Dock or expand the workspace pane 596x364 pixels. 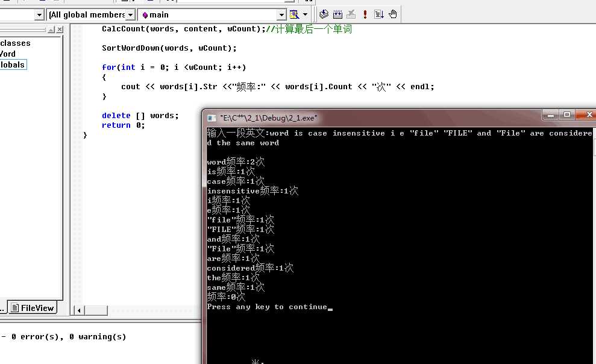click(52, 30)
